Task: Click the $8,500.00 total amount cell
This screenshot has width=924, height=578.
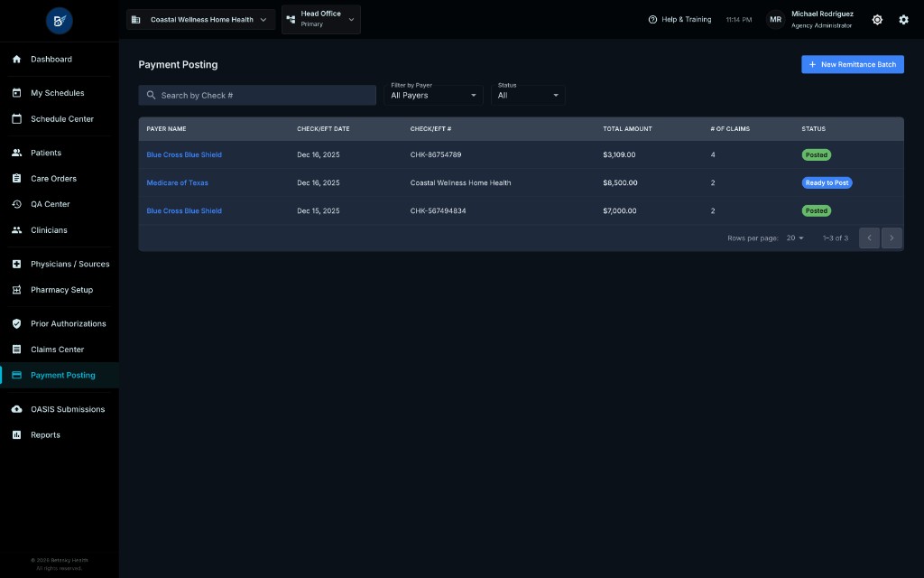Action: pos(620,182)
